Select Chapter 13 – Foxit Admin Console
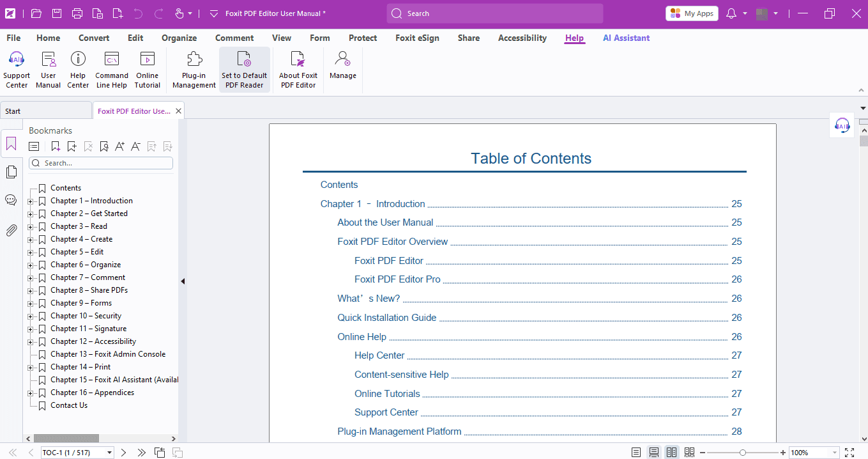Screen dimensions: 868x459 pyautogui.click(x=108, y=354)
